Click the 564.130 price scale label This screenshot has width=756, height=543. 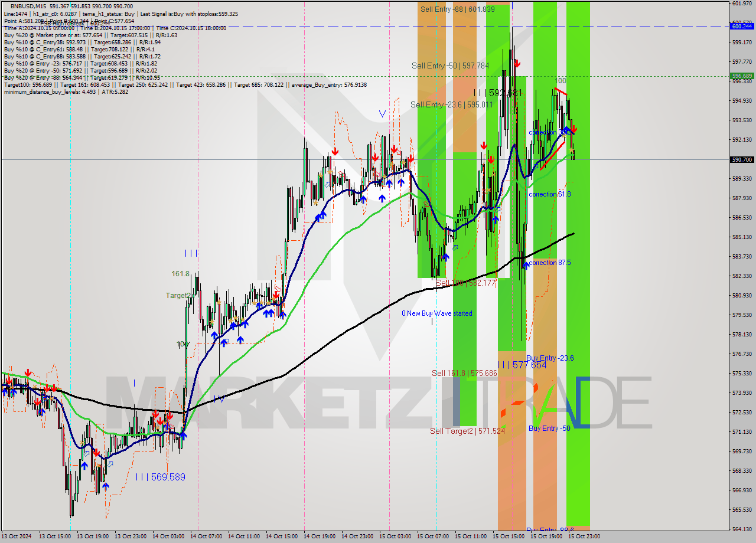pos(742,529)
